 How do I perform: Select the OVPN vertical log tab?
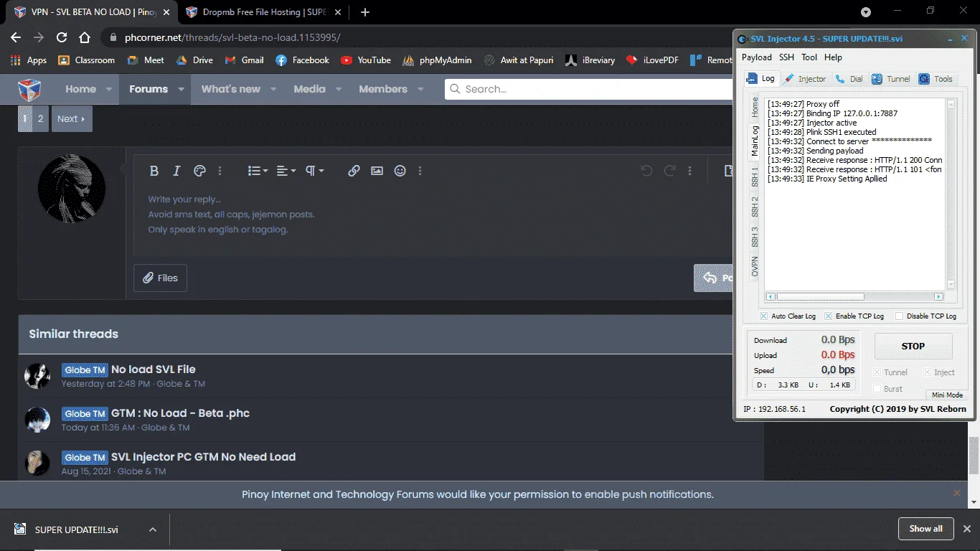755,266
